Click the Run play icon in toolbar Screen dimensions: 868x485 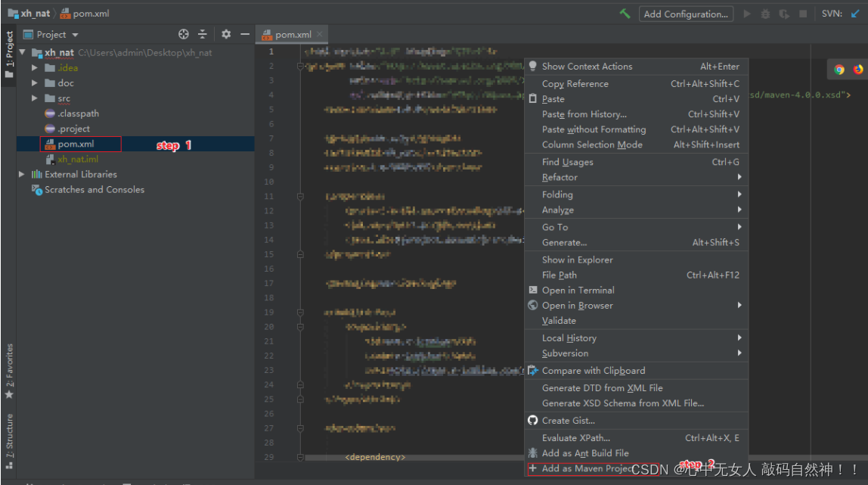coord(747,14)
